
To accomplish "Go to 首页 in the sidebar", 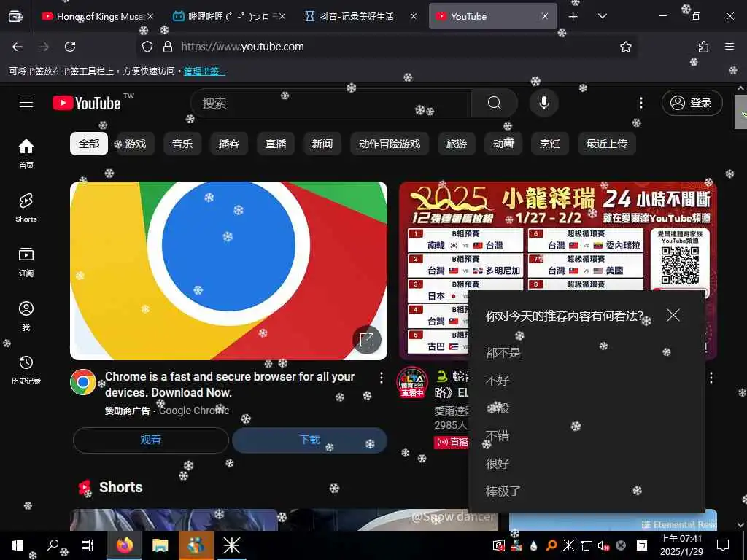I will [26, 153].
